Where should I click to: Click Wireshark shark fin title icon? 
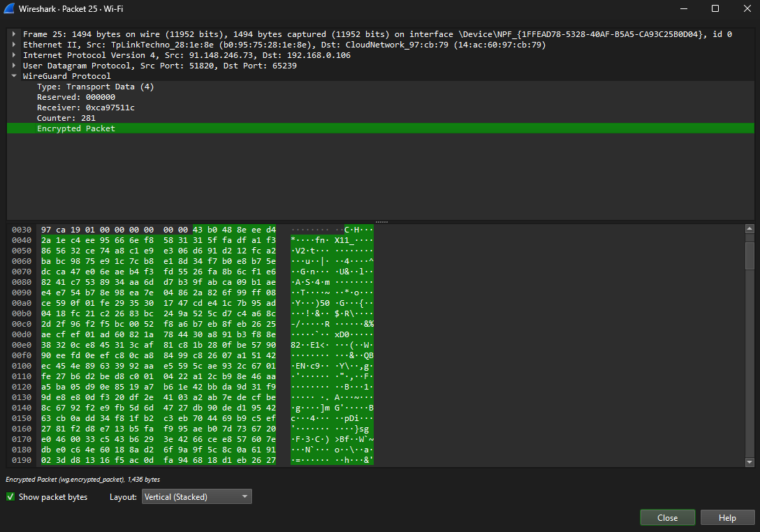point(9,8)
